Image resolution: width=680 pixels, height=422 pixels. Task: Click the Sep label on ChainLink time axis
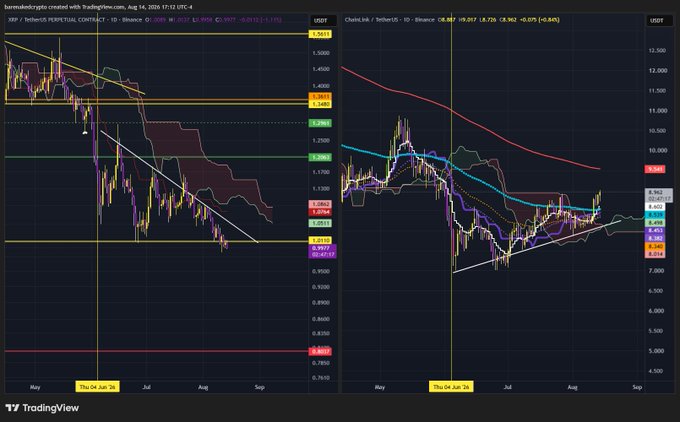pyautogui.click(x=637, y=387)
